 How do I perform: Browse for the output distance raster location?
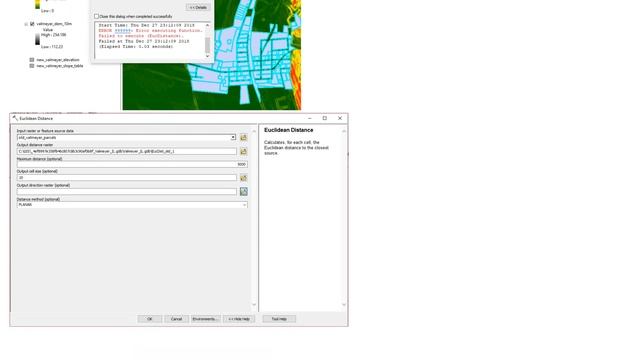point(244,151)
